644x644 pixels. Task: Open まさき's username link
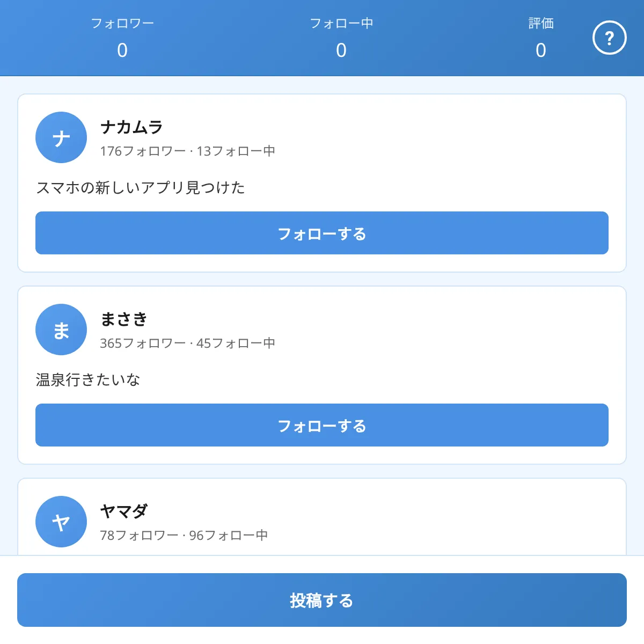pos(122,320)
